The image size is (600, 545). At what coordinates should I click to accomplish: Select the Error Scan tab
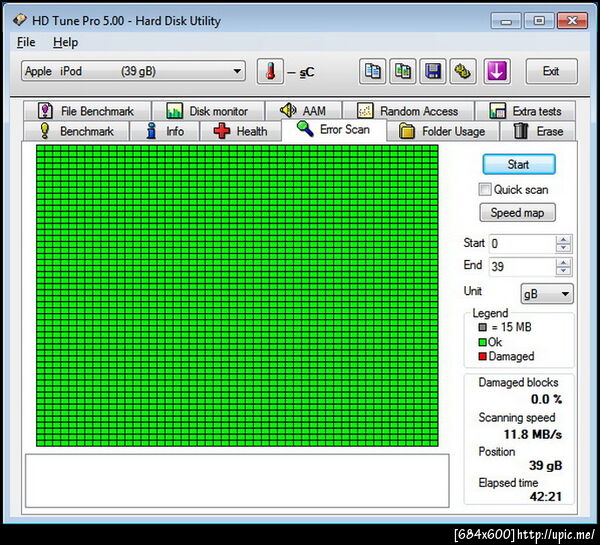point(334,129)
